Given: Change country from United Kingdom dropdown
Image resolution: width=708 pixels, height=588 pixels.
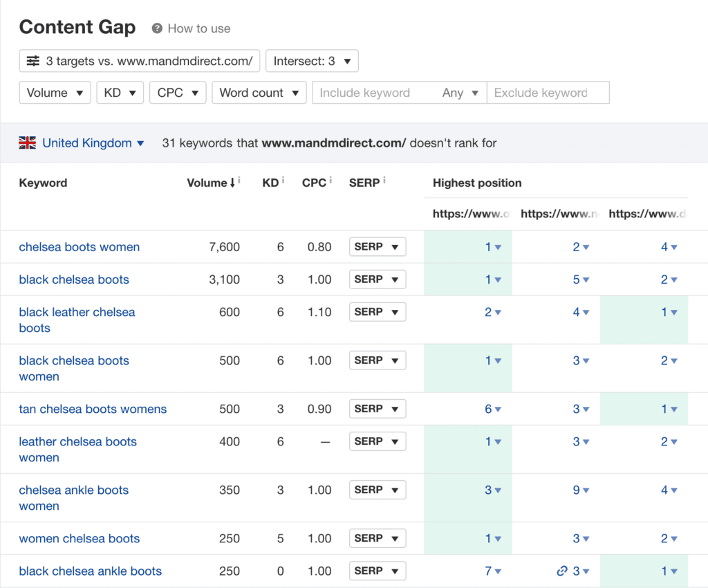Looking at the screenshot, I should (x=93, y=143).
